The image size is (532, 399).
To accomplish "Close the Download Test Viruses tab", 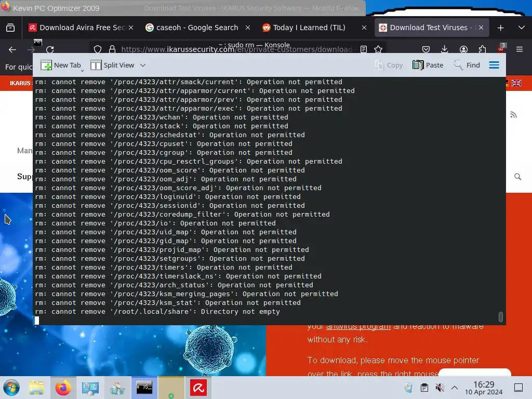I will (x=481, y=28).
